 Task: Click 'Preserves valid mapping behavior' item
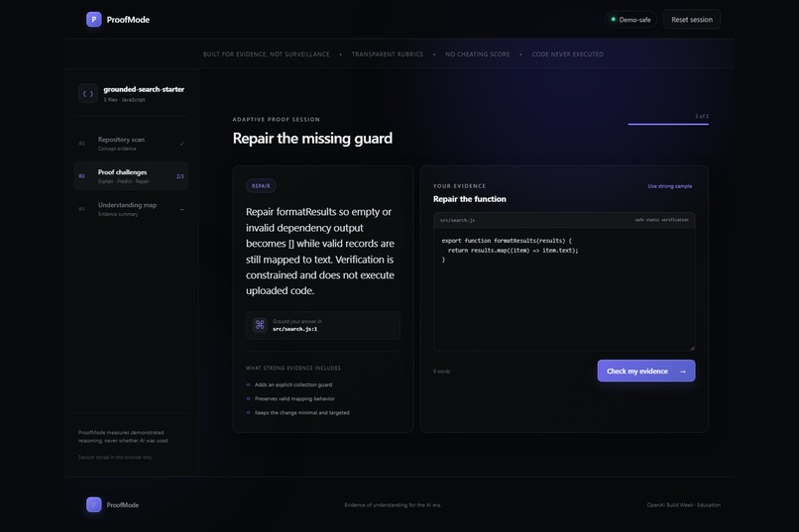tap(294, 398)
